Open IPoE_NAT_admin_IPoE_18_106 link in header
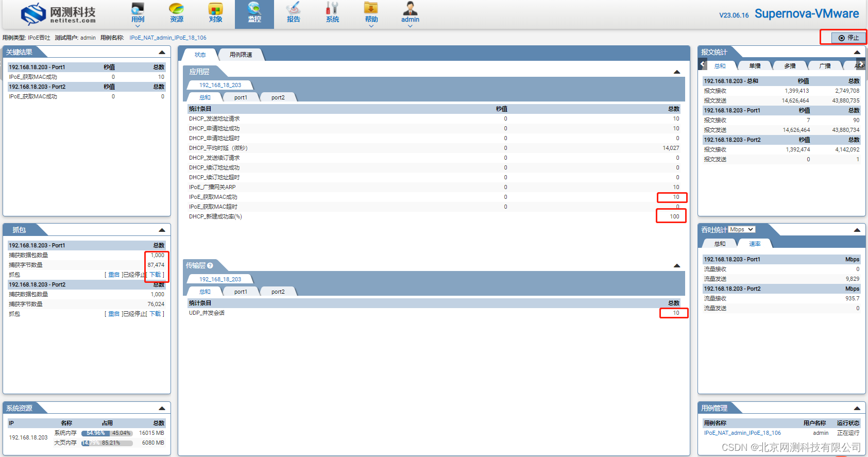The width and height of the screenshot is (868, 457). (x=168, y=38)
